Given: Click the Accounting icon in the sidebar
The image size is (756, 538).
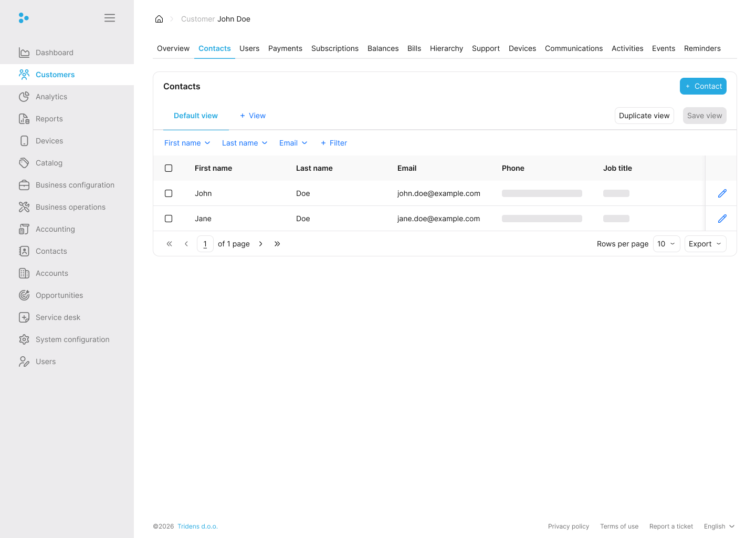Looking at the screenshot, I should click(x=24, y=229).
